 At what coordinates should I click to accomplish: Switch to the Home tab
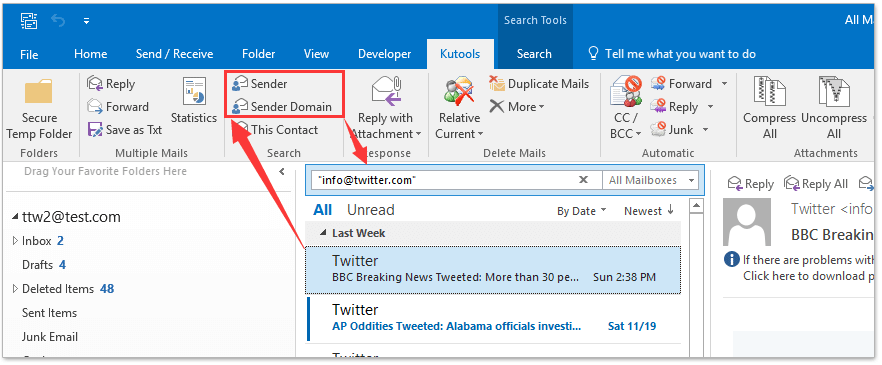[91, 54]
